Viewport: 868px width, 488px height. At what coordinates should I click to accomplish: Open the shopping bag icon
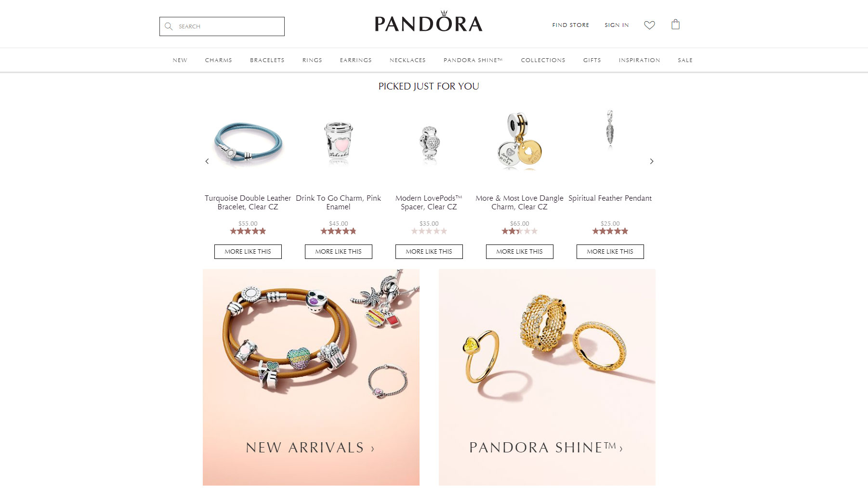click(675, 25)
